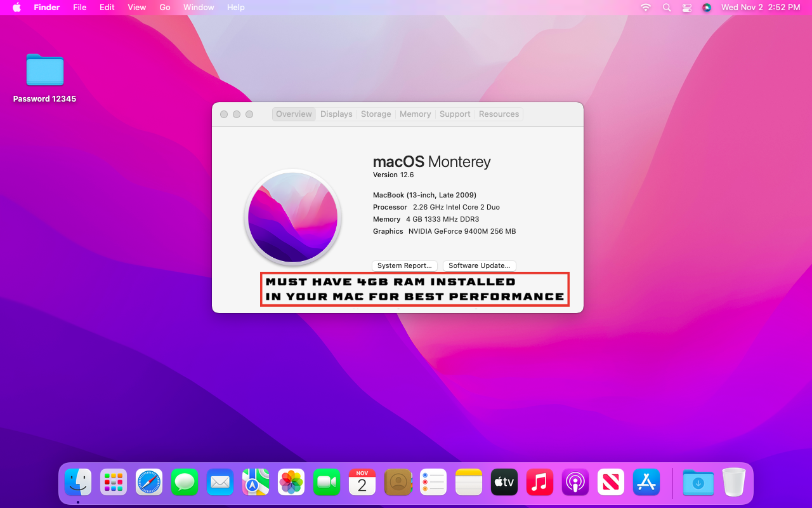Open the Window menu

coord(199,7)
